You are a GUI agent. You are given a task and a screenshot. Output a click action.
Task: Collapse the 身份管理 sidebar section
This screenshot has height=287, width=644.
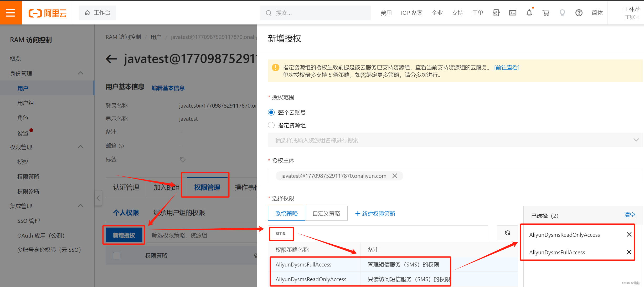(81, 73)
